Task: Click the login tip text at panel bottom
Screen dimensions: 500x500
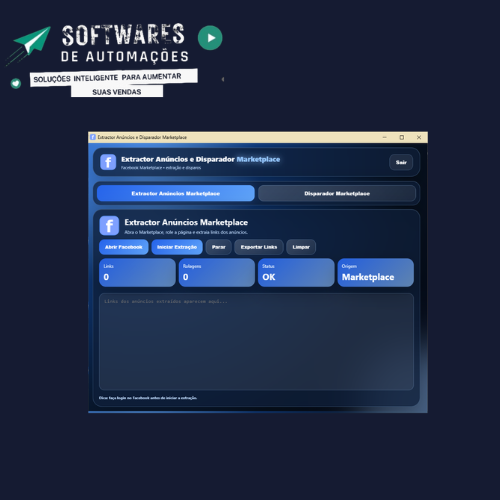Action: 148,398
